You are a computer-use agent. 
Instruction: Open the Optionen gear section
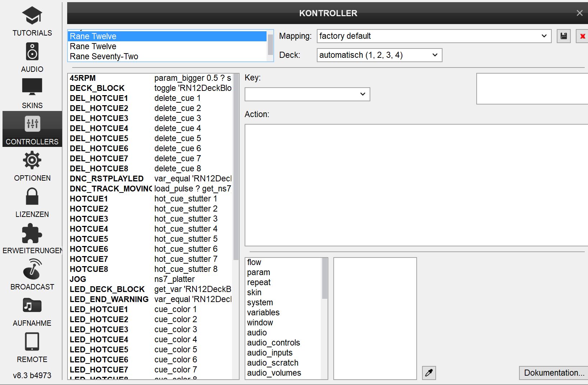[x=32, y=166]
